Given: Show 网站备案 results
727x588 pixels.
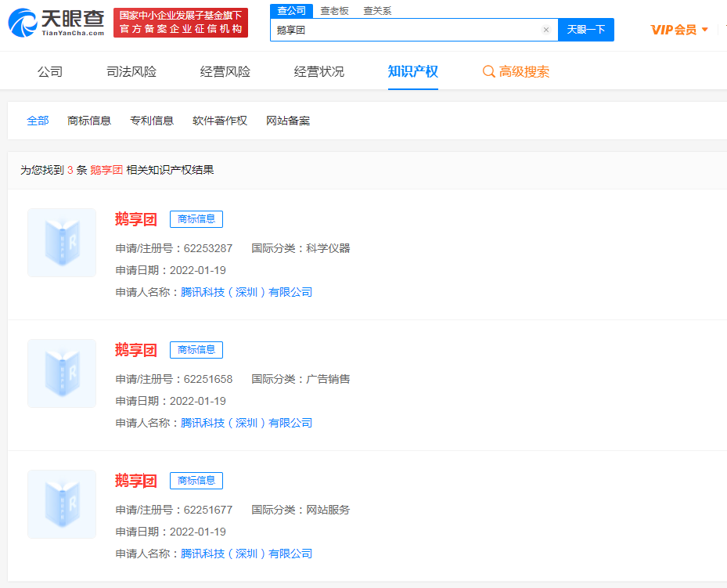Looking at the screenshot, I should [288, 121].
